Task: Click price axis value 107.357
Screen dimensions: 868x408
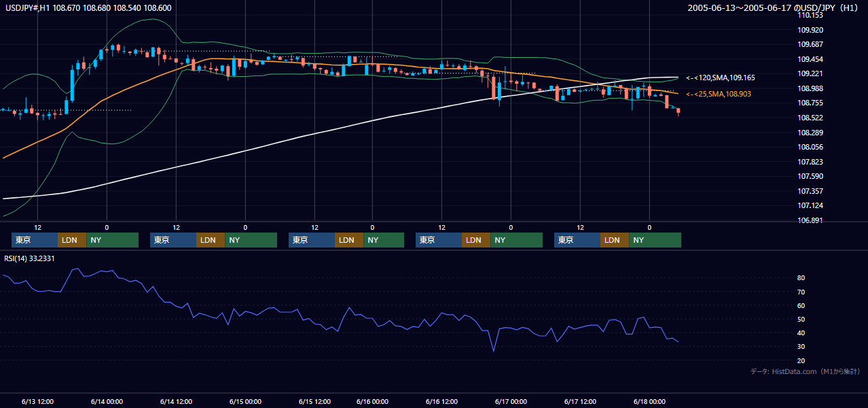Action: [x=810, y=191]
